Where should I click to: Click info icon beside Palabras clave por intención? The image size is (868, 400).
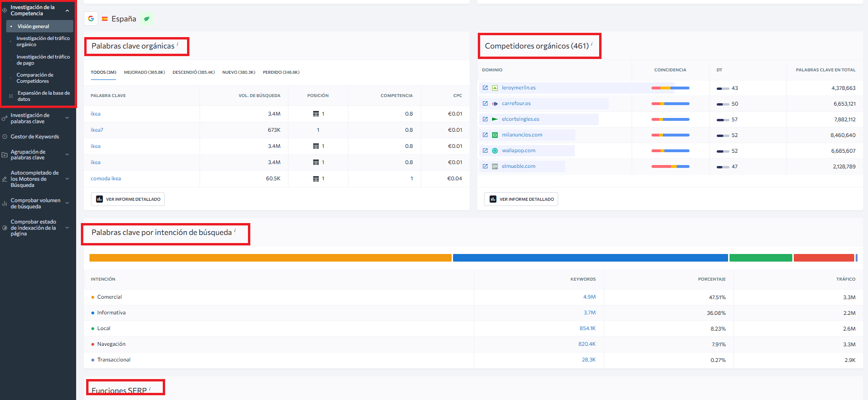[235, 230]
